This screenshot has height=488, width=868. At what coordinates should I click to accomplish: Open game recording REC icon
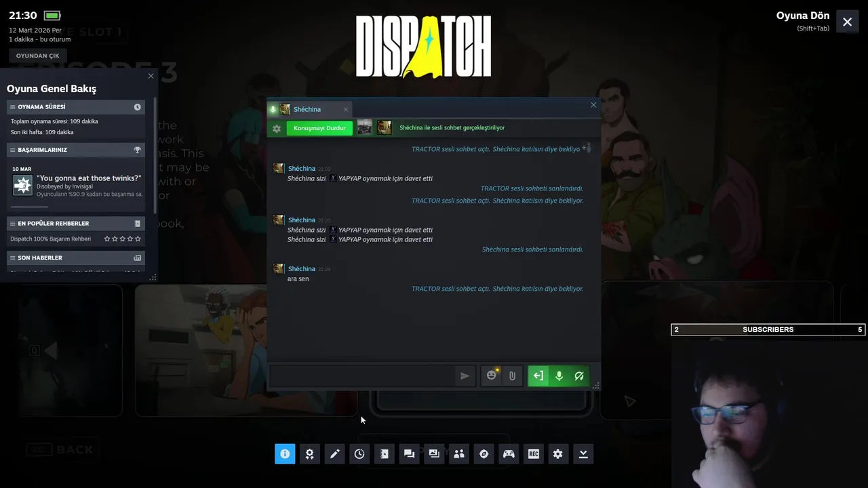[534, 454]
